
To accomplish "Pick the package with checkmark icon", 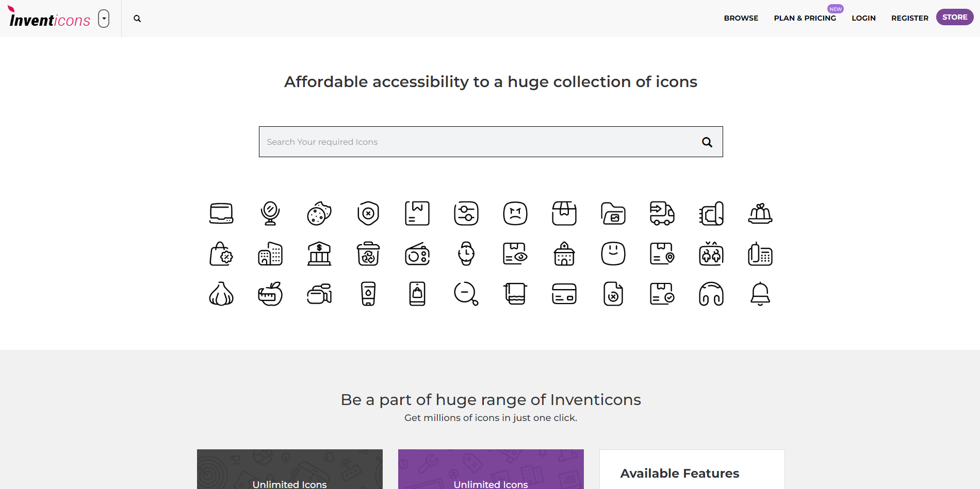I will tap(662, 294).
